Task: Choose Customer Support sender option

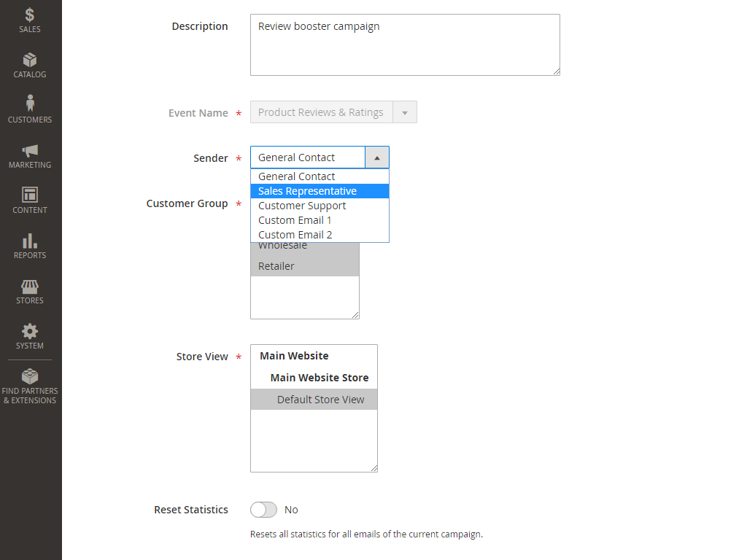Action: coord(320,206)
